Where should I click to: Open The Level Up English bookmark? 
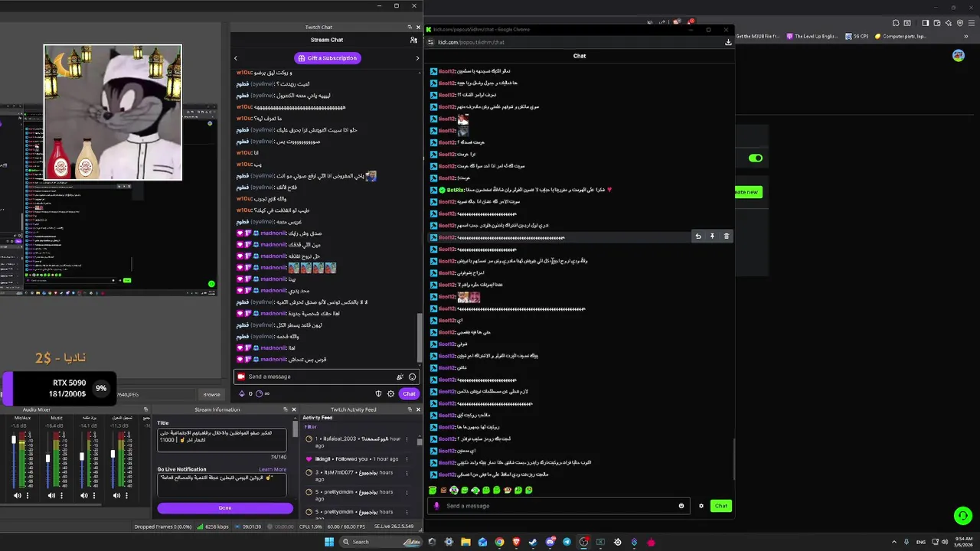click(x=812, y=36)
